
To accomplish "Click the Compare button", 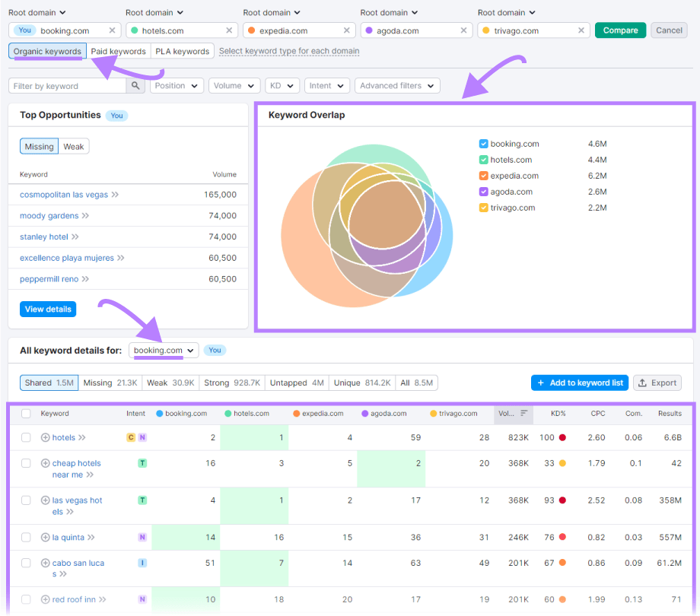I will [620, 30].
